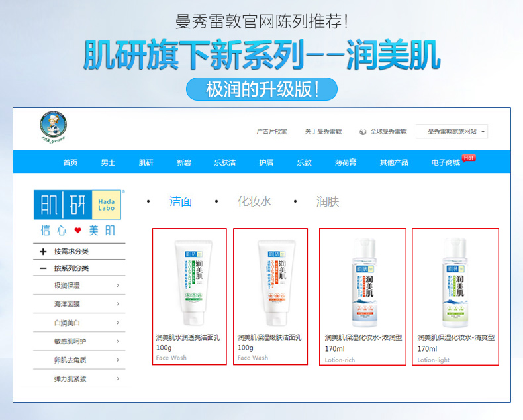Select the 化妆水 category tab
Viewport: 523px width, 420px height.
254,201
